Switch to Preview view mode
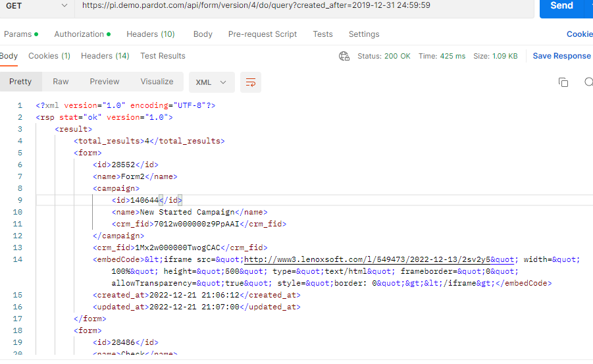This screenshot has width=593, height=364. click(x=105, y=82)
